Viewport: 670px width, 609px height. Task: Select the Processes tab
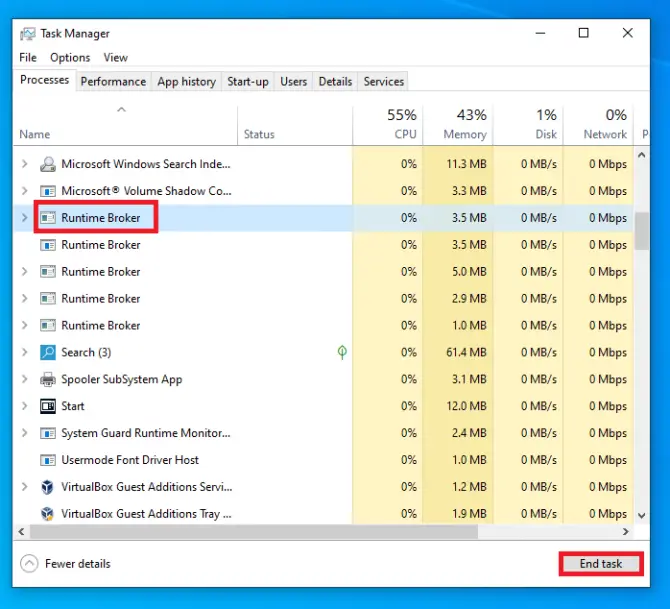point(44,80)
